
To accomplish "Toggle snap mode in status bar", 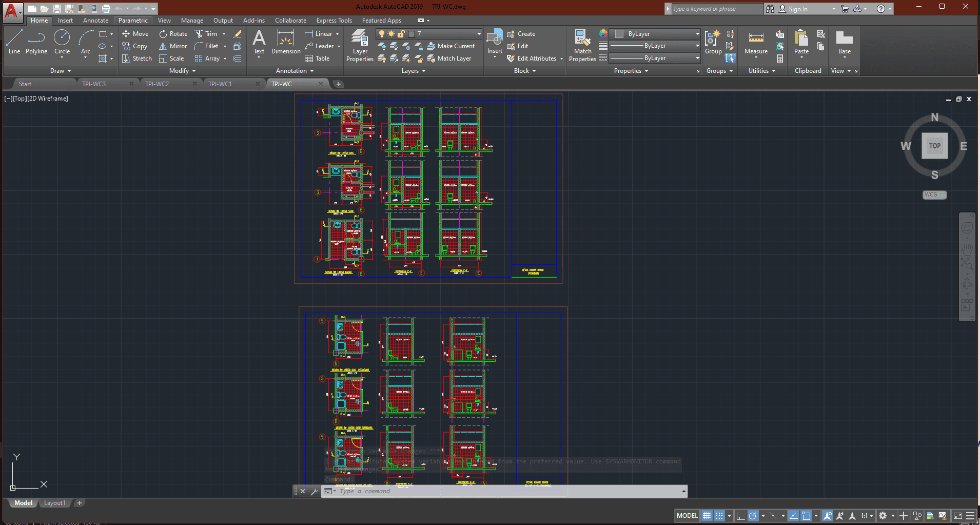I will (x=719, y=516).
